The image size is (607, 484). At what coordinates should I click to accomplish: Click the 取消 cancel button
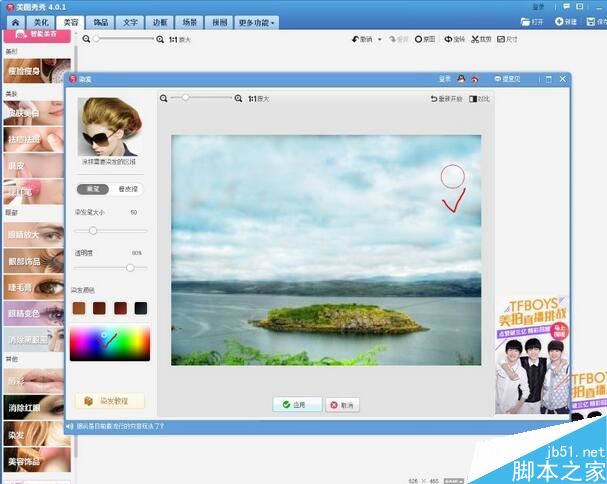click(x=342, y=405)
